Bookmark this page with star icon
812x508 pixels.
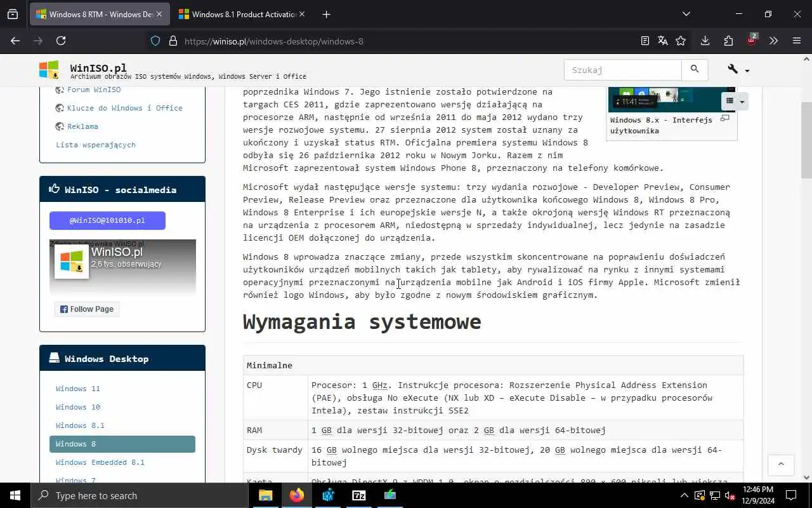coord(681,41)
